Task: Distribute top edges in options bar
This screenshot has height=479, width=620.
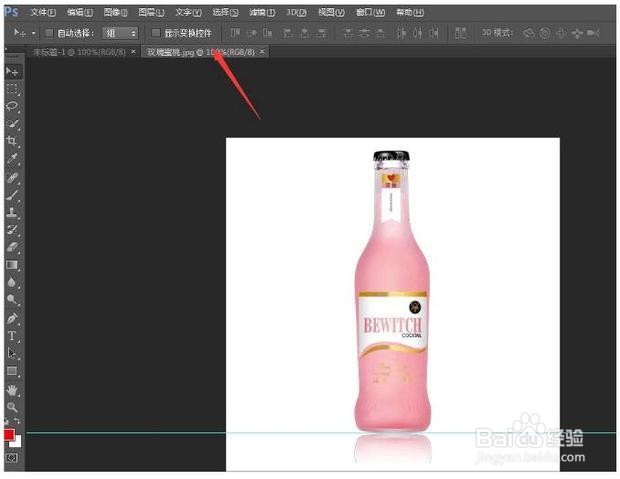Action: 348,33
